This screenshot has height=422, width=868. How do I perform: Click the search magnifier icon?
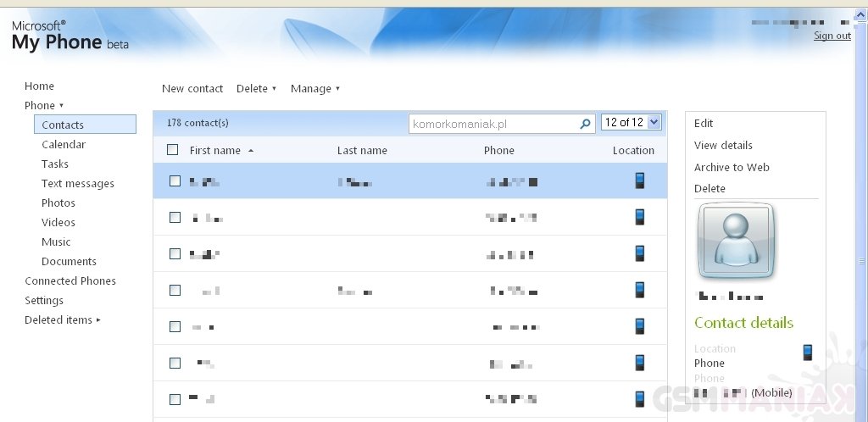tap(585, 124)
